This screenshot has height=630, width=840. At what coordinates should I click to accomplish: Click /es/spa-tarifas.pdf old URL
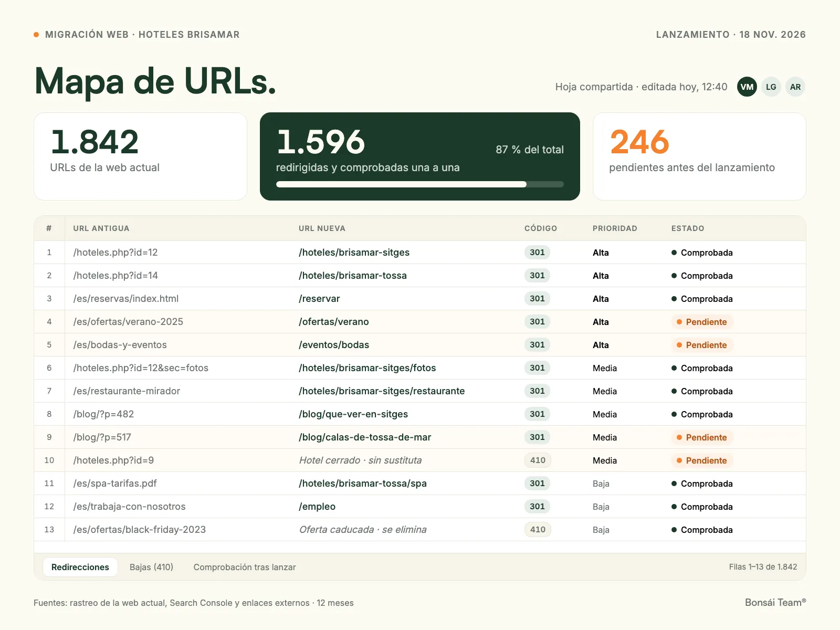(x=115, y=484)
